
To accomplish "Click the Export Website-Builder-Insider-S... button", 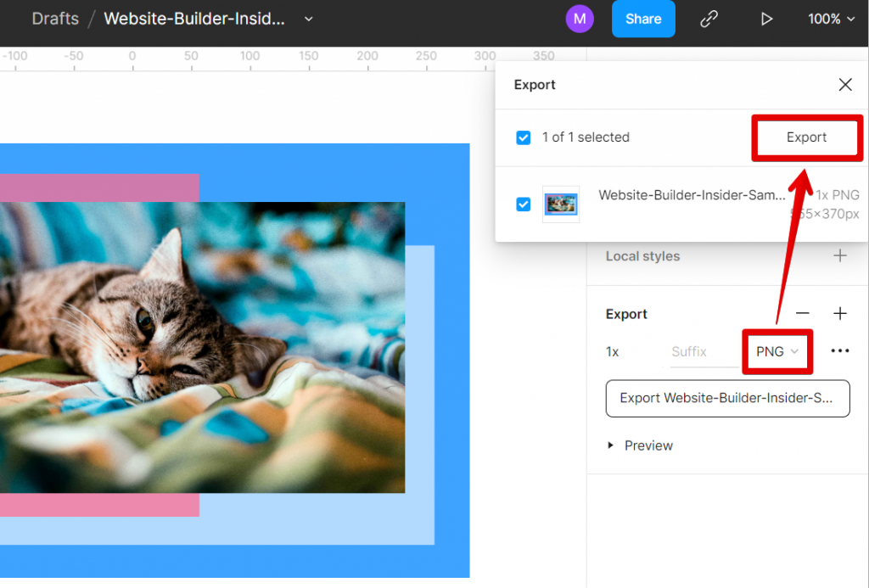I will [727, 399].
